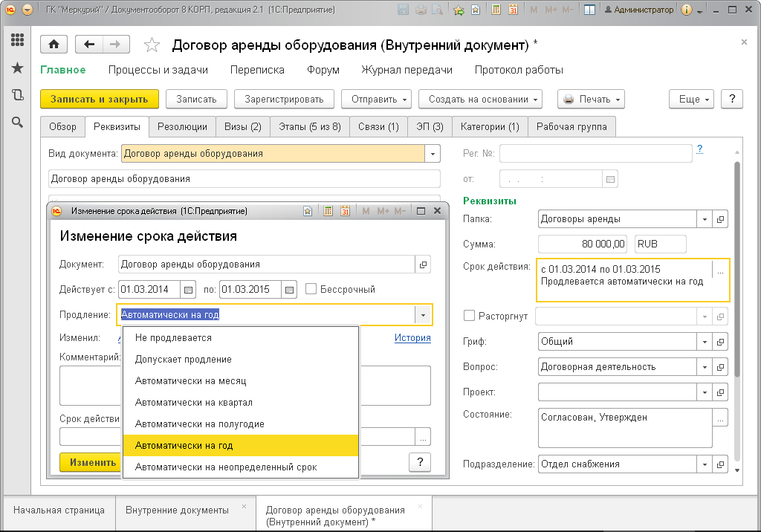Switch to the Визы (2) tab
The height and width of the screenshot is (532, 761).
243,127
